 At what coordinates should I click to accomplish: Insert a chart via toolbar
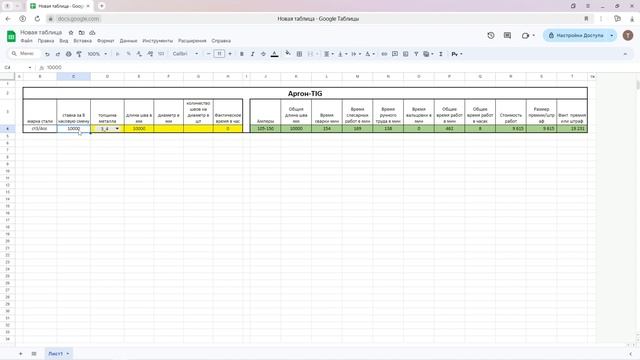tap(405, 54)
